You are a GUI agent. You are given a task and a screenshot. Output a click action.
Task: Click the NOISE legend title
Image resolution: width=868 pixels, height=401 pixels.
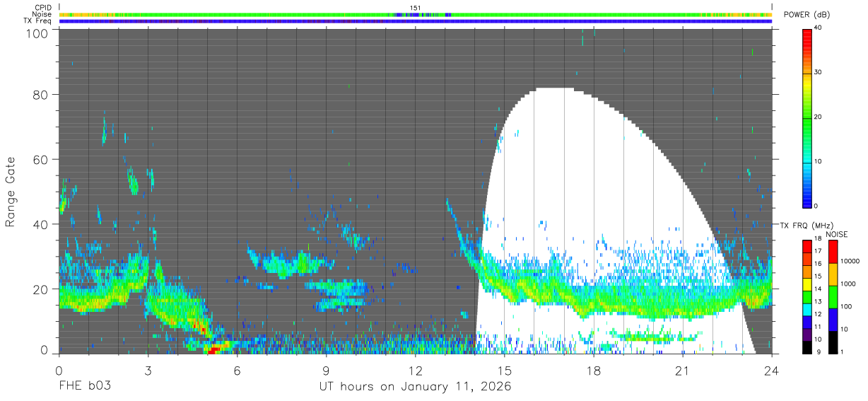835,234
